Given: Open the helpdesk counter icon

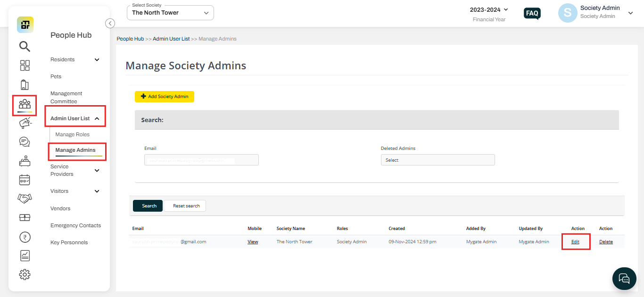Looking at the screenshot, I should click(25, 161).
